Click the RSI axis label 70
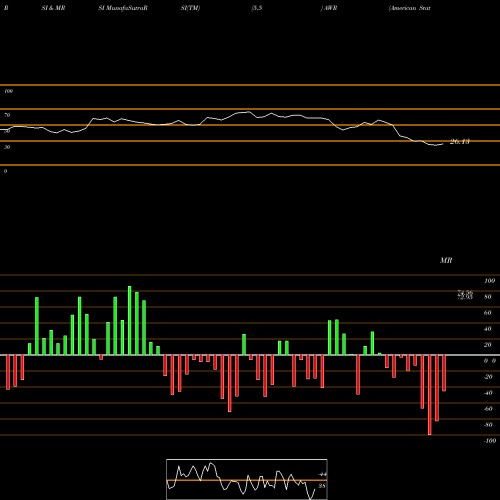 click(x=7, y=115)
